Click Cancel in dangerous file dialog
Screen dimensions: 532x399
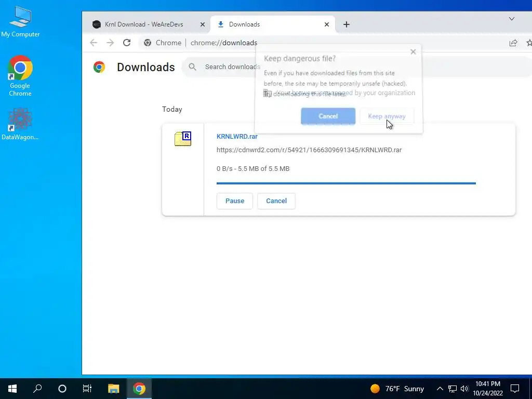pos(328,116)
